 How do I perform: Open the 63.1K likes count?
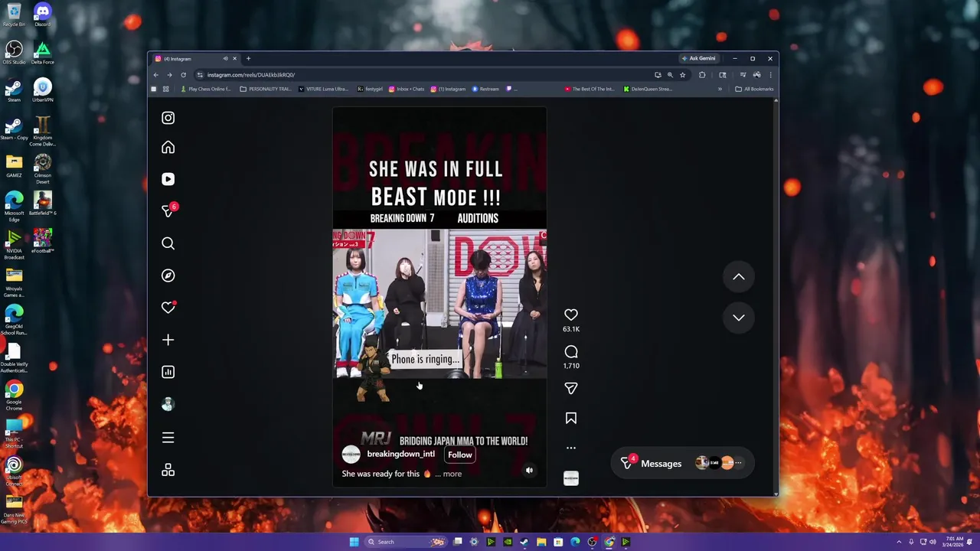571,329
